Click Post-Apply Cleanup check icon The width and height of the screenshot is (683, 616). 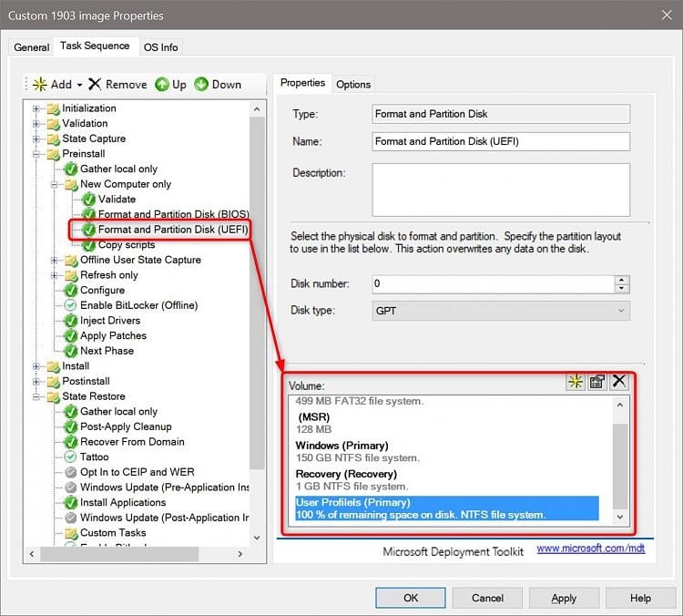(x=70, y=426)
